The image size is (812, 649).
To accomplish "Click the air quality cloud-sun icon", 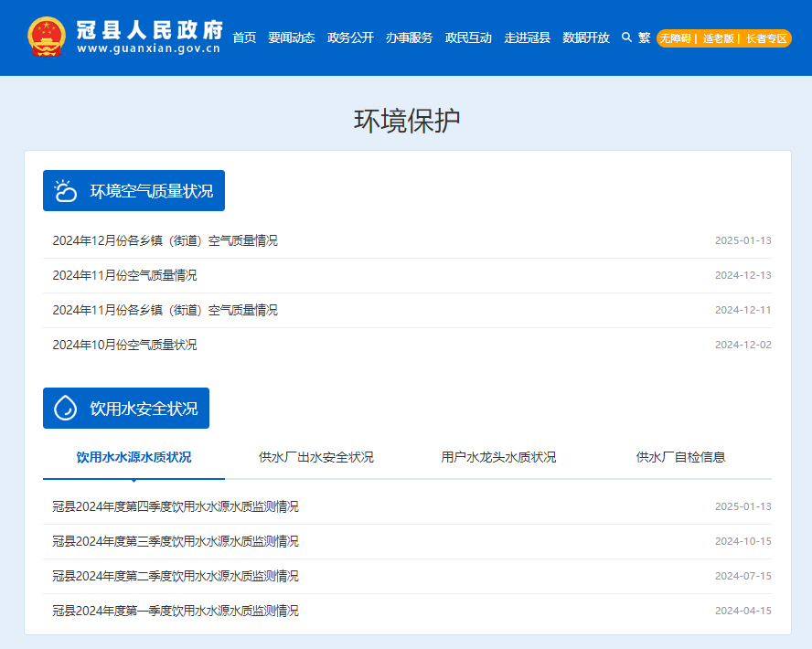I will 66,191.
